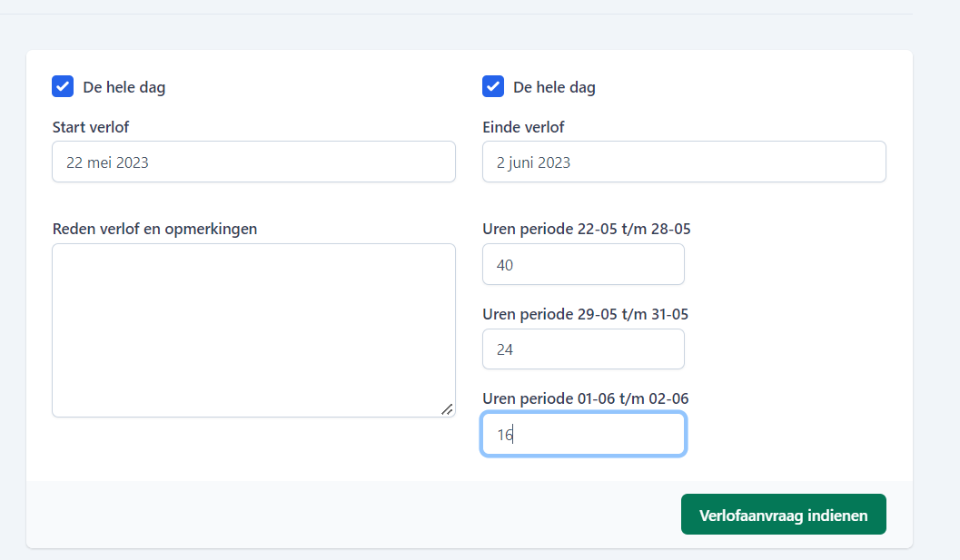Click inside the hours field showing 16
Screen dimensions: 960x560
(583, 434)
